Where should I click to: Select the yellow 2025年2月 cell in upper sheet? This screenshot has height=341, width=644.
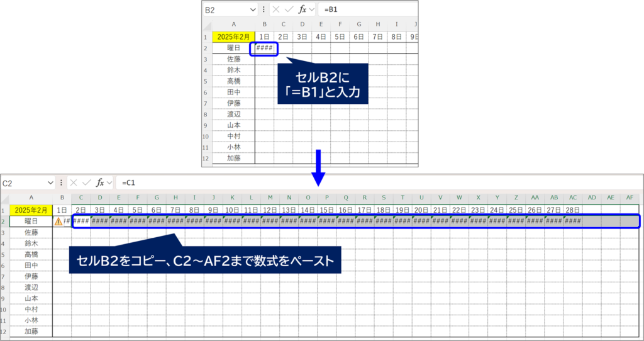pos(234,36)
